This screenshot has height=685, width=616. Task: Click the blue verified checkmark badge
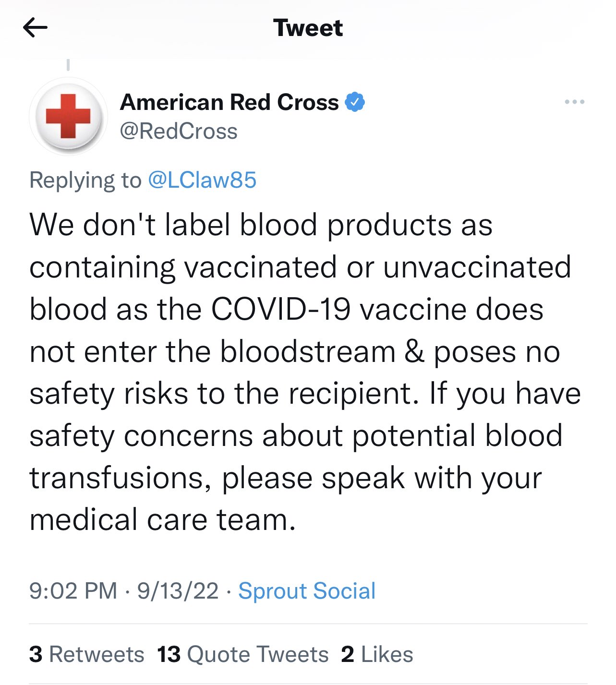tap(355, 102)
